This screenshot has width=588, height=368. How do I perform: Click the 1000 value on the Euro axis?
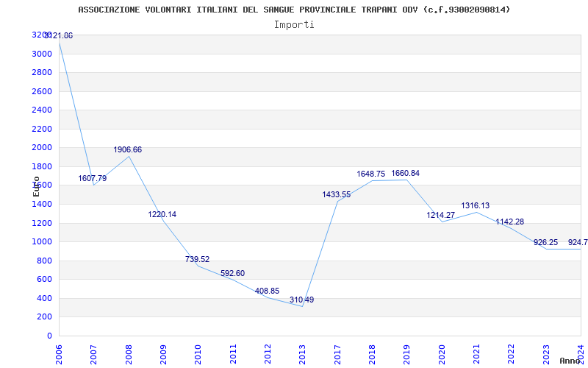coord(42,242)
